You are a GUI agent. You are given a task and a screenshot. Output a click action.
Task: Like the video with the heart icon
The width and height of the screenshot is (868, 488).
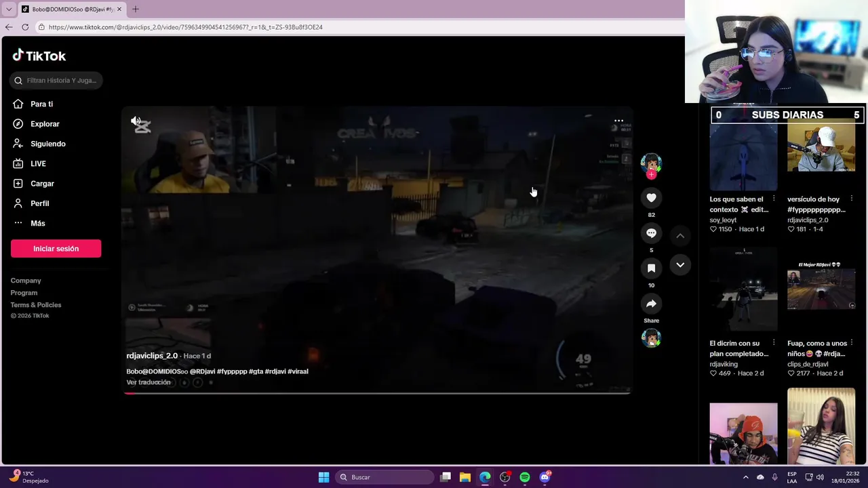click(651, 197)
